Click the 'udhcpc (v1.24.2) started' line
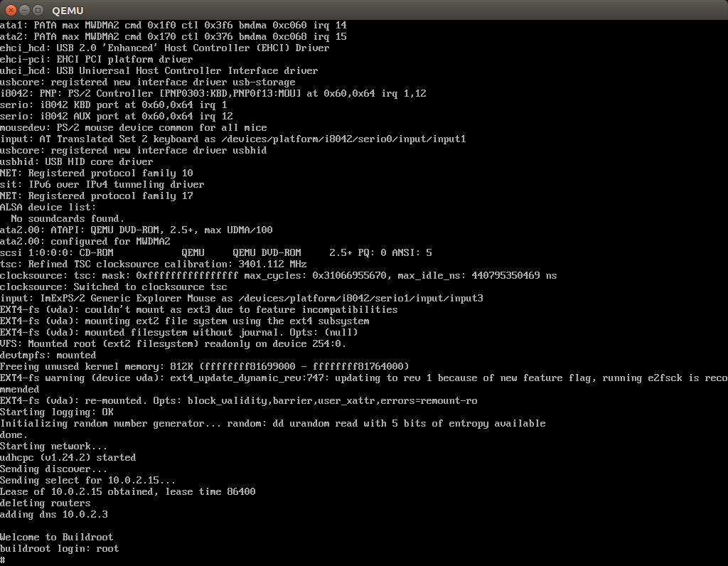The height and width of the screenshot is (566, 728). pyautogui.click(x=68, y=457)
